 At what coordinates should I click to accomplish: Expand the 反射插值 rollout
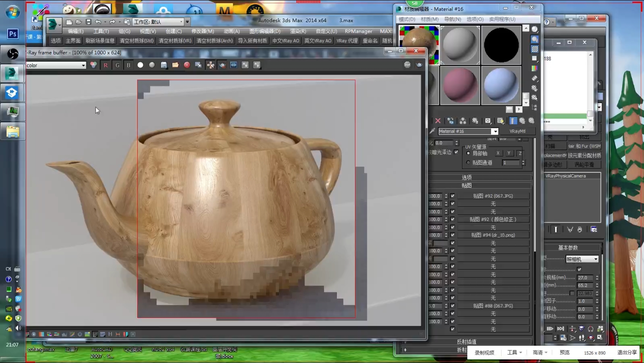(x=467, y=342)
